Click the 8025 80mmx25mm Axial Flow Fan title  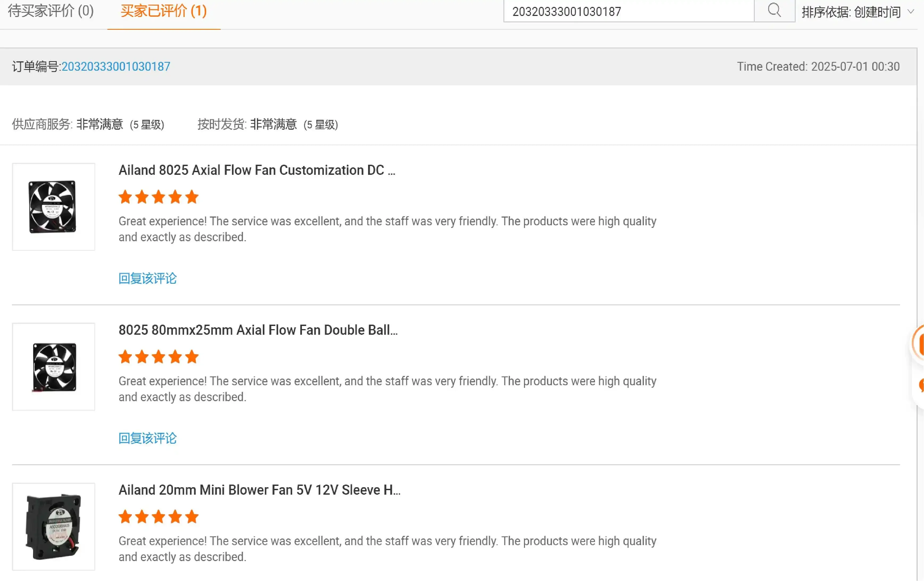[x=258, y=330]
